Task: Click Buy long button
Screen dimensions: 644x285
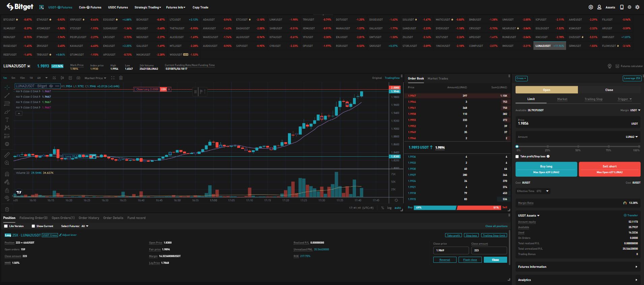Action: pyautogui.click(x=546, y=169)
